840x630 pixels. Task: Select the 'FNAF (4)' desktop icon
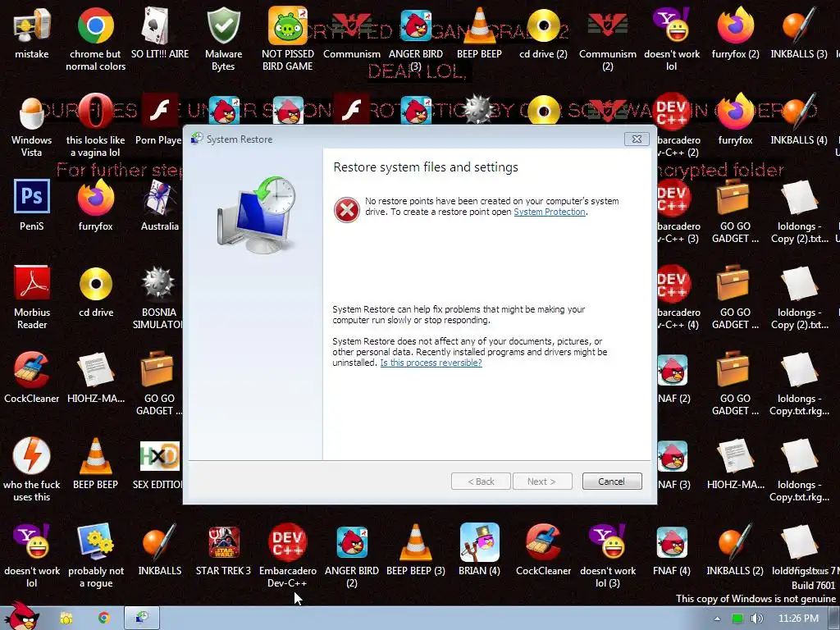click(x=671, y=550)
